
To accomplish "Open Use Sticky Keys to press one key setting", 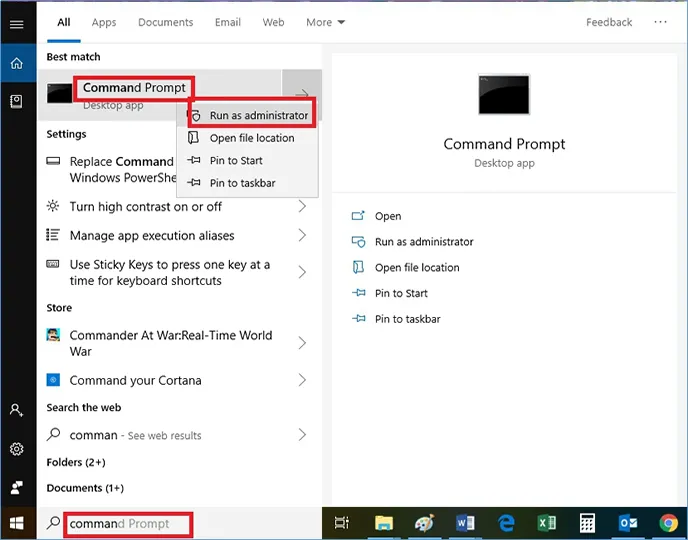I will (x=180, y=272).
